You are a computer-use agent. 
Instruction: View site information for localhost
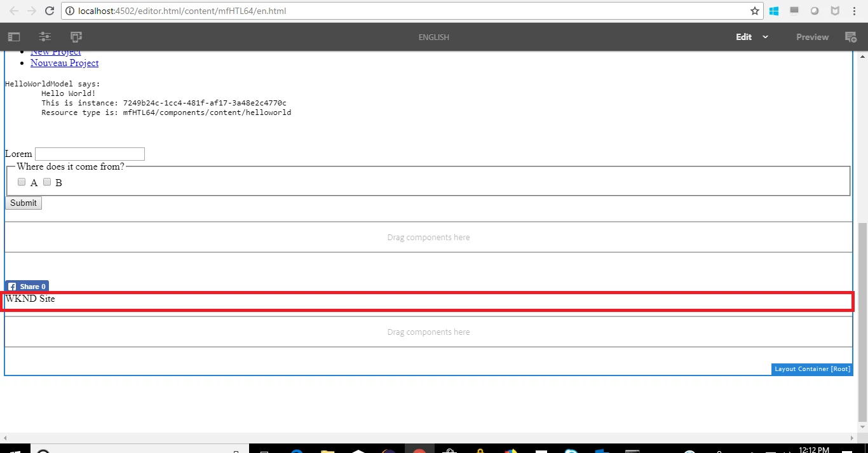click(x=71, y=11)
